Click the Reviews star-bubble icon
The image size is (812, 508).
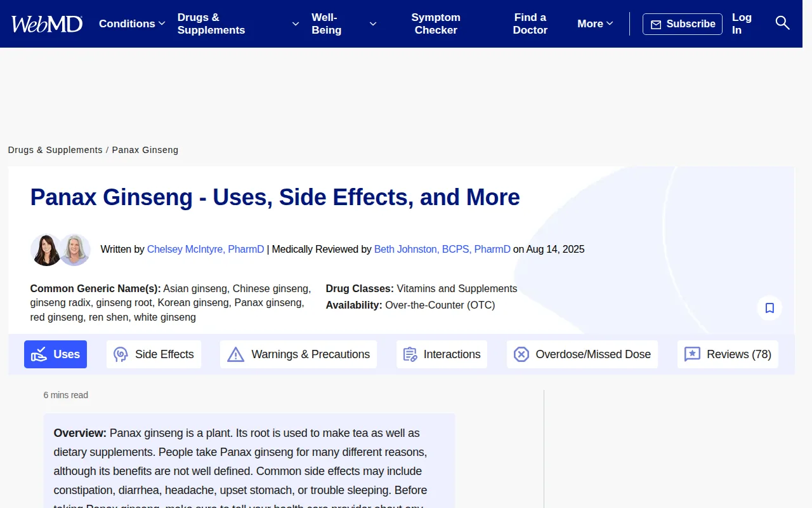692,354
